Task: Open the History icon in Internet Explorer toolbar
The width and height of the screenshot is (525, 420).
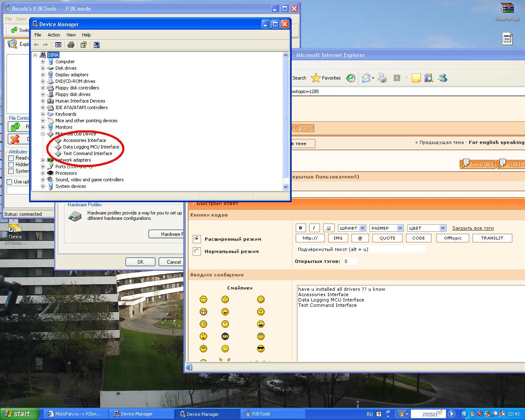Action: pyautogui.click(x=351, y=78)
